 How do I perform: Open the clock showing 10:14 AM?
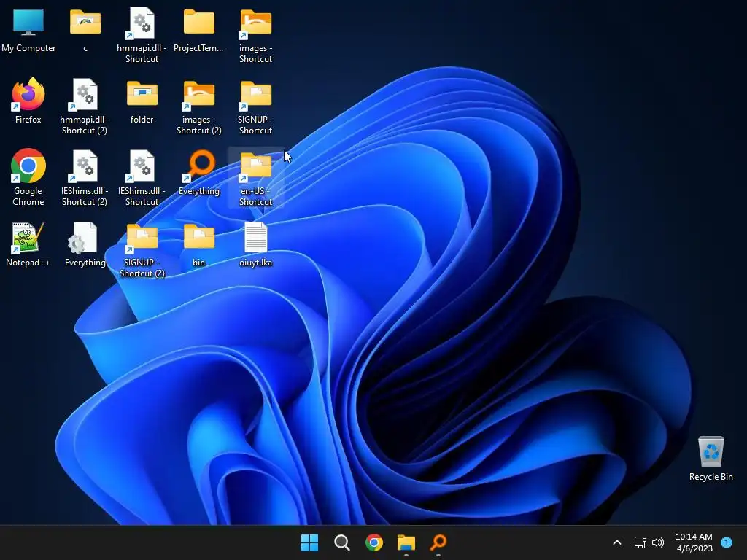694,542
